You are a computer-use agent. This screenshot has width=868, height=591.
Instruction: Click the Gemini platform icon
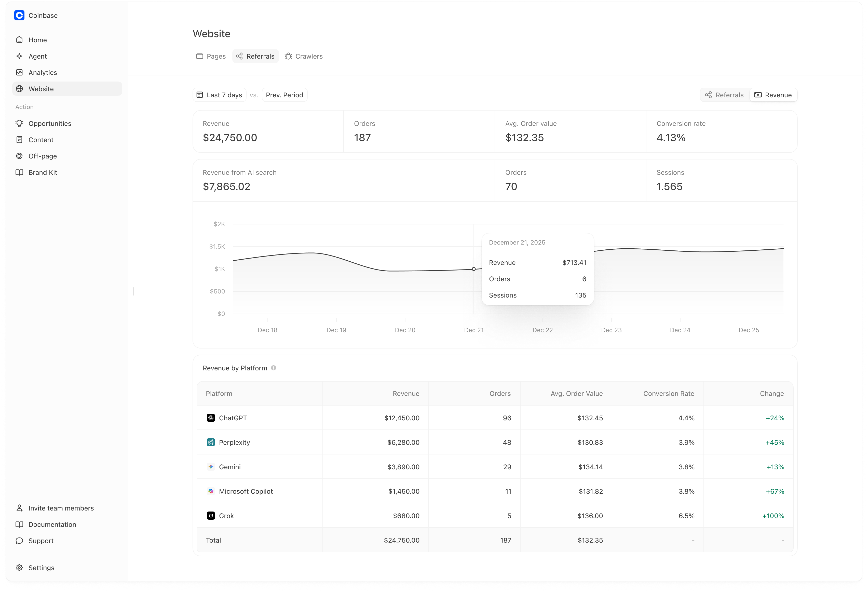[211, 467]
